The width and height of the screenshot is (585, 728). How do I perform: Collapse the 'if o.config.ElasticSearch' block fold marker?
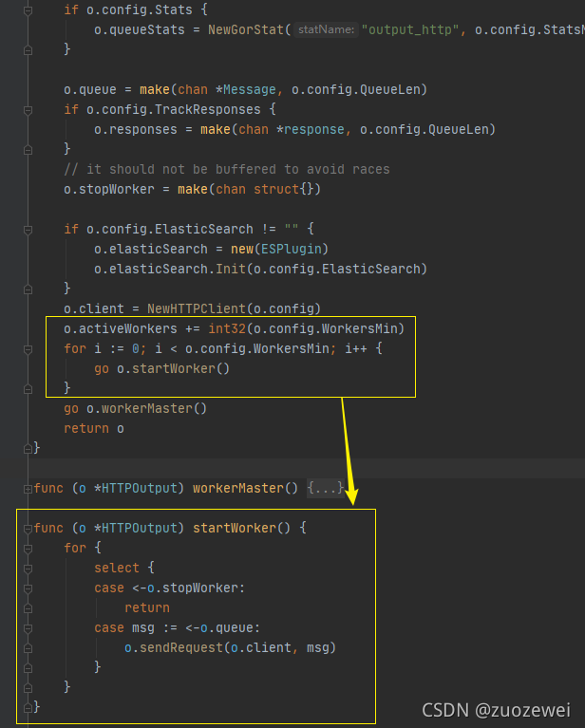(x=28, y=230)
